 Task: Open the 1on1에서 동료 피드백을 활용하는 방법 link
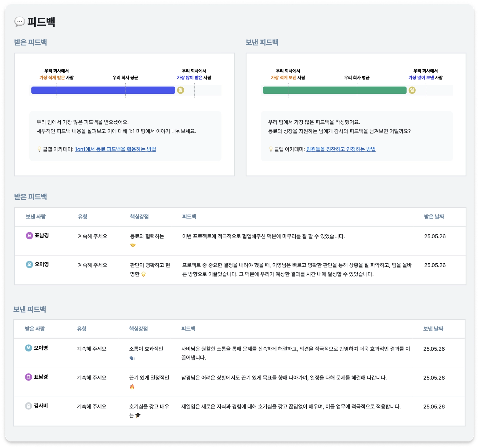coord(115,149)
